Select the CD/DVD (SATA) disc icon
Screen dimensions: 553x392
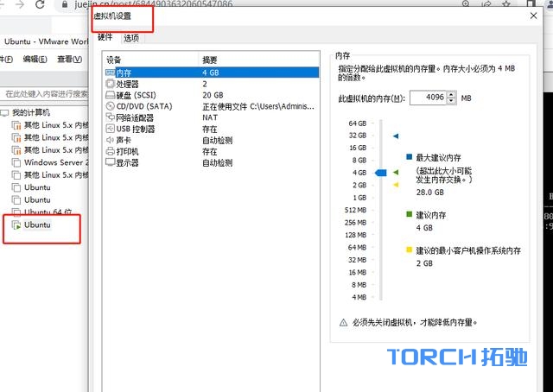110,106
